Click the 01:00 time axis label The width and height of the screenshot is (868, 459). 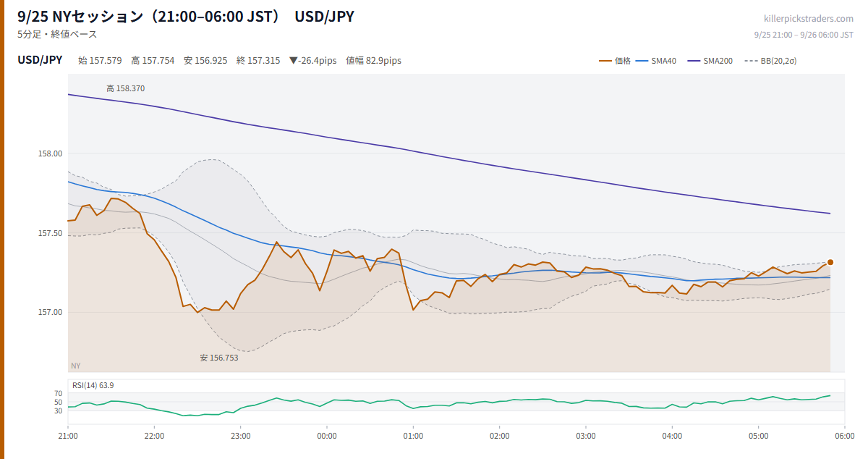pyautogui.click(x=413, y=436)
